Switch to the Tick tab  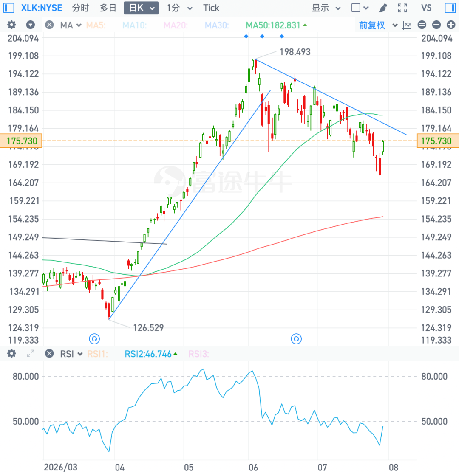211,8
